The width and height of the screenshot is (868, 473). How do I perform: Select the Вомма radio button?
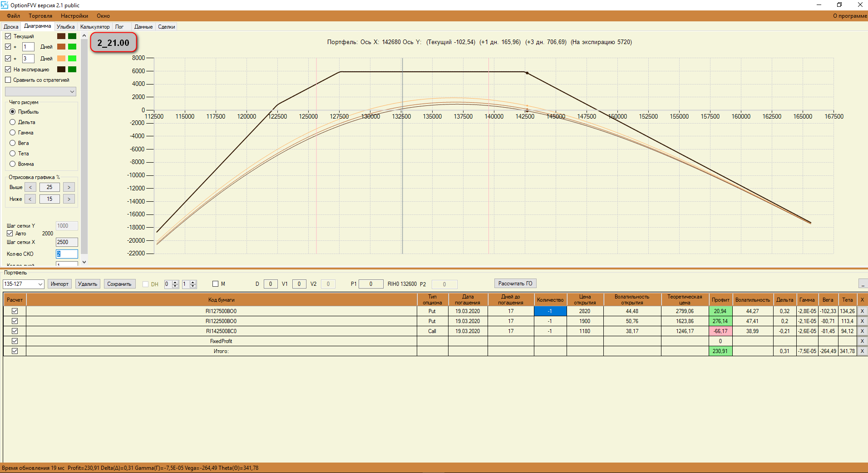(13, 164)
